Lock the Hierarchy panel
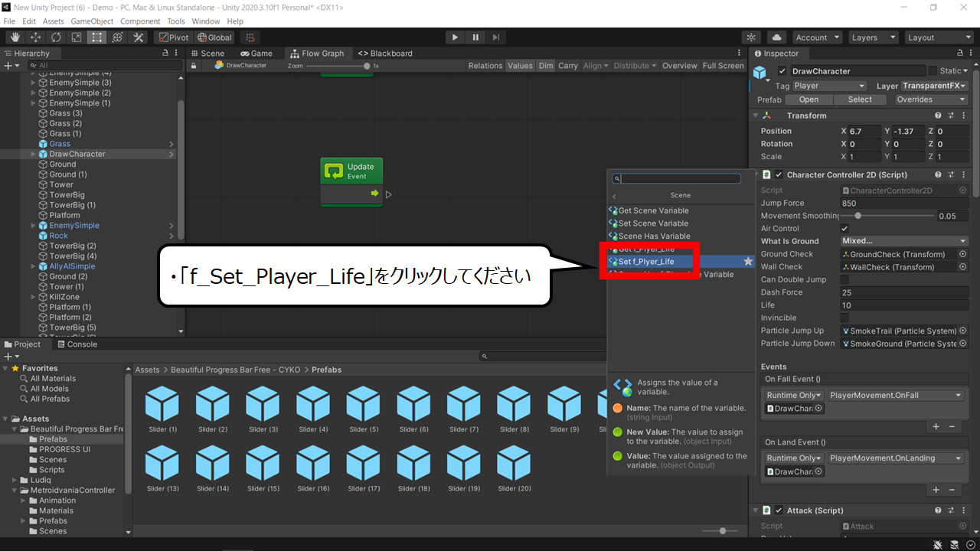 [x=165, y=53]
